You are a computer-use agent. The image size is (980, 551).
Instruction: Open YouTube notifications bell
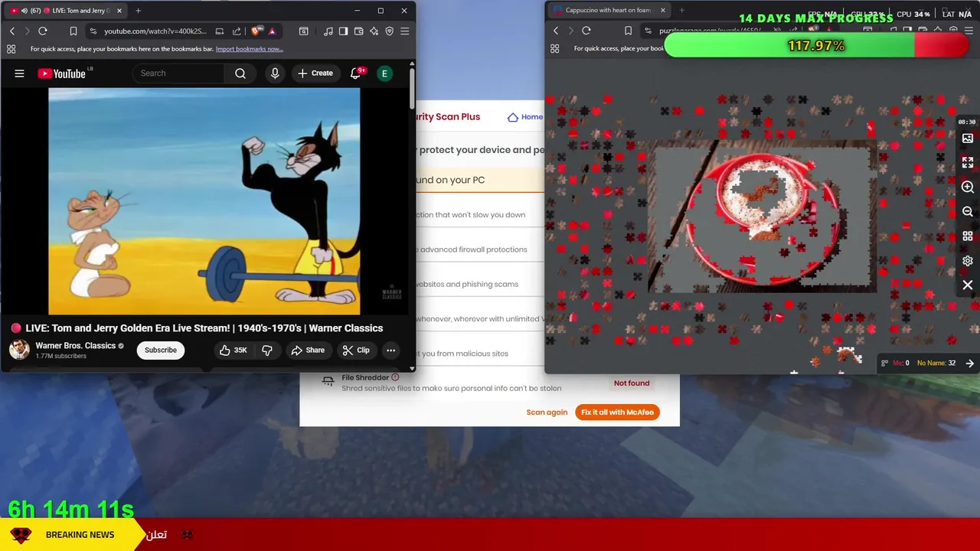click(x=355, y=73)
